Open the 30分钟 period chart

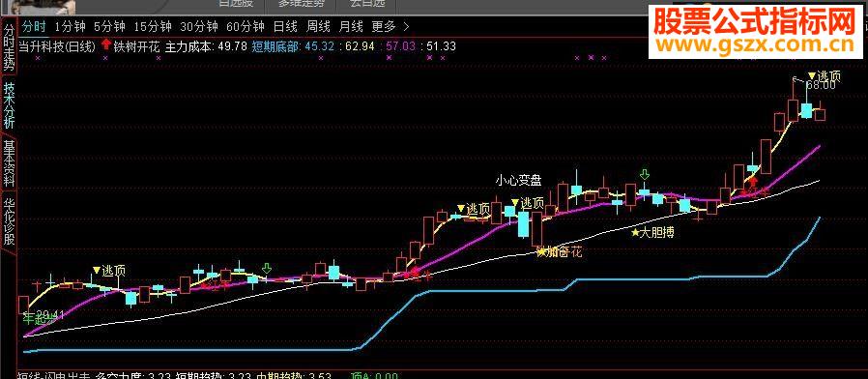199,26
